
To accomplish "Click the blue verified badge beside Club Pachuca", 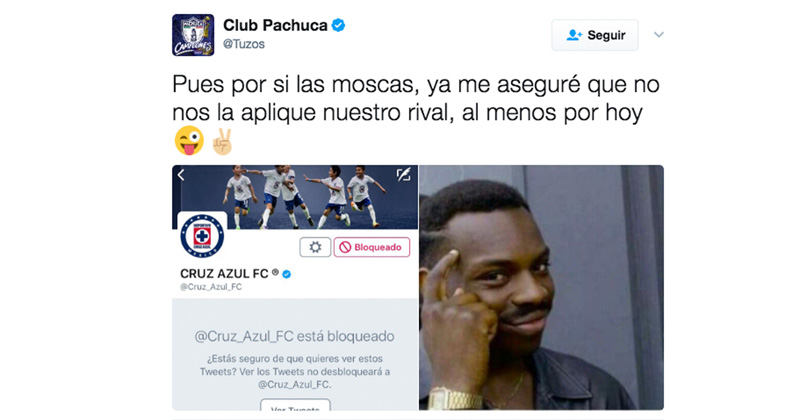I will pyautogui.click(x=338, y=25).
